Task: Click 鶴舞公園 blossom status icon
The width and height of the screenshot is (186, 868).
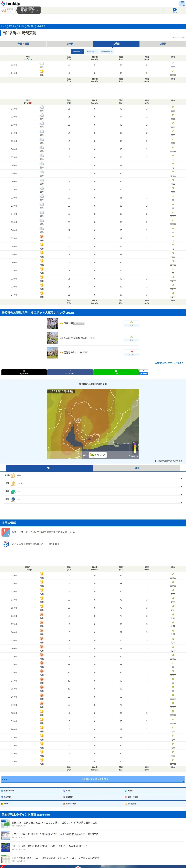Action: click(x=131, y=323)
